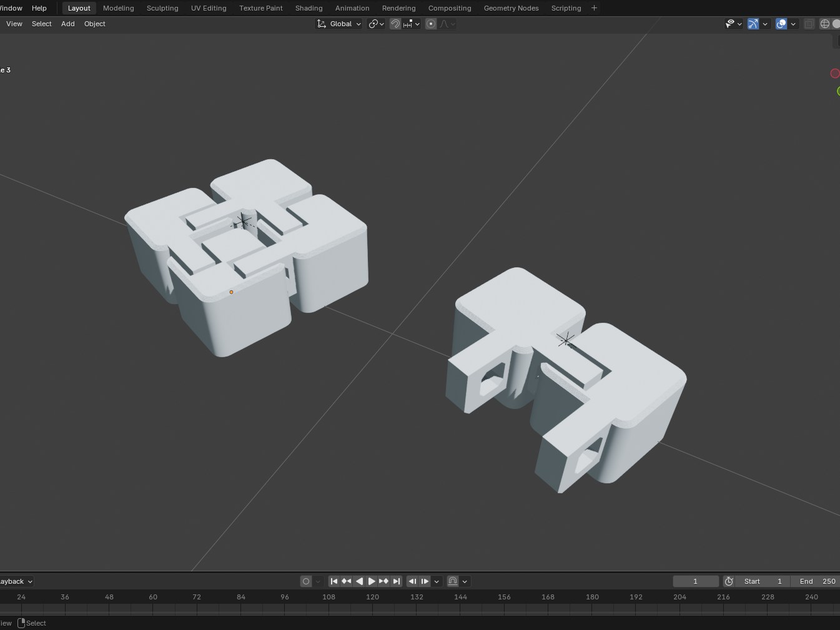Open the Scripting workspace tab

click(566, 8)
